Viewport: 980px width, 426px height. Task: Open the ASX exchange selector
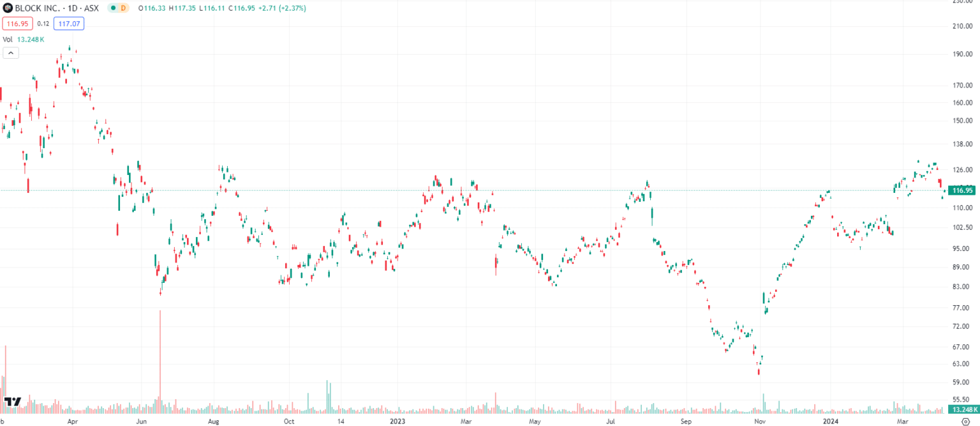90,8
